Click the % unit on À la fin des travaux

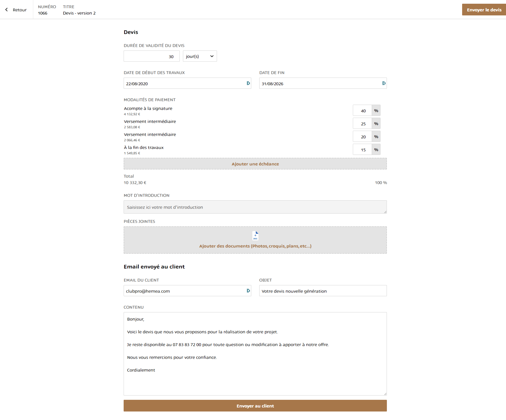point(376,149)
